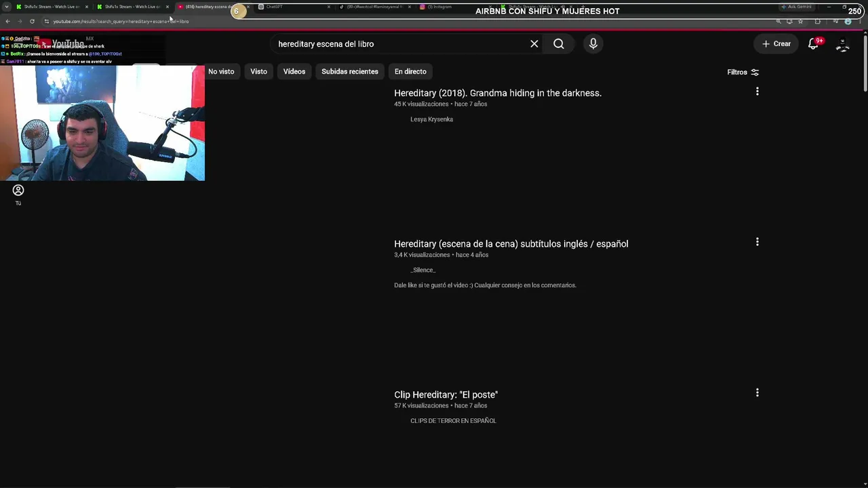
Task: Open YouTube notifications bell
Action: pyautogui.click(x=813, y=44)
